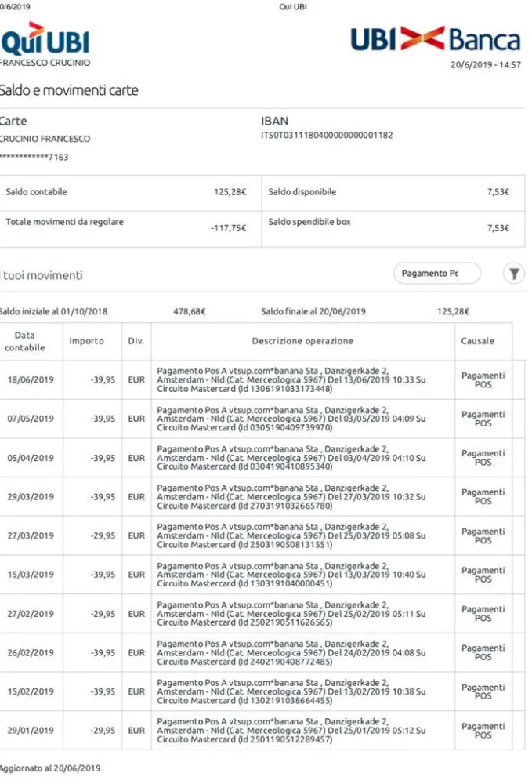
Task: Click Pagamenti POS causale for 15/02/2019
Action: pos(483,691)
